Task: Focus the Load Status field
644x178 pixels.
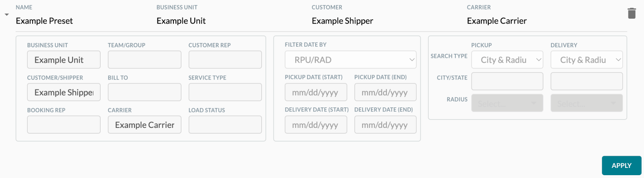Action: [x=225, y=125]
